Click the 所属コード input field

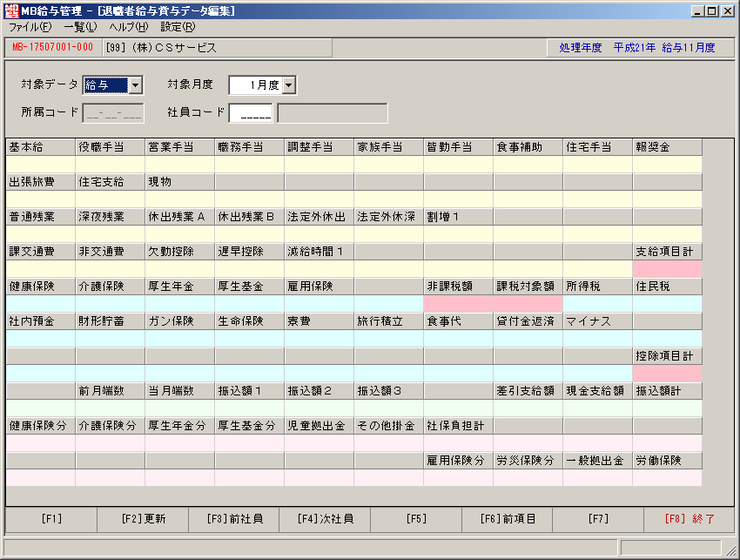tap(113, 113)
